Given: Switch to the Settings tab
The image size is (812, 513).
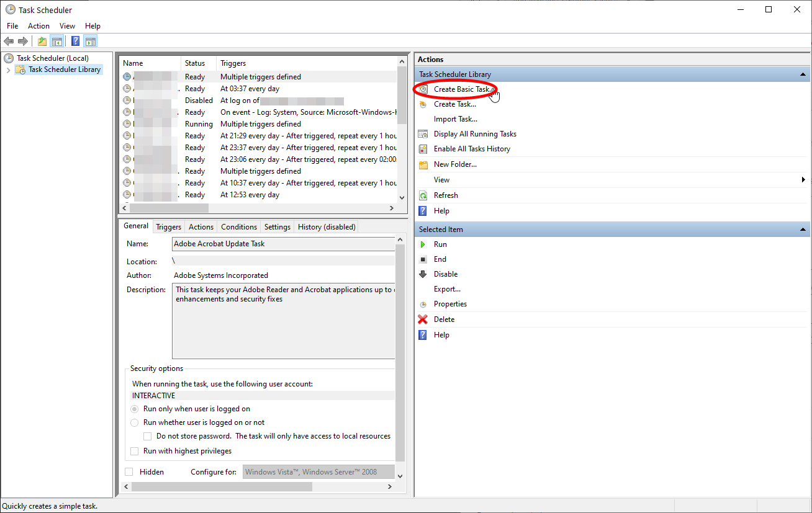Looking at the screenshot, I should [277, 227].
